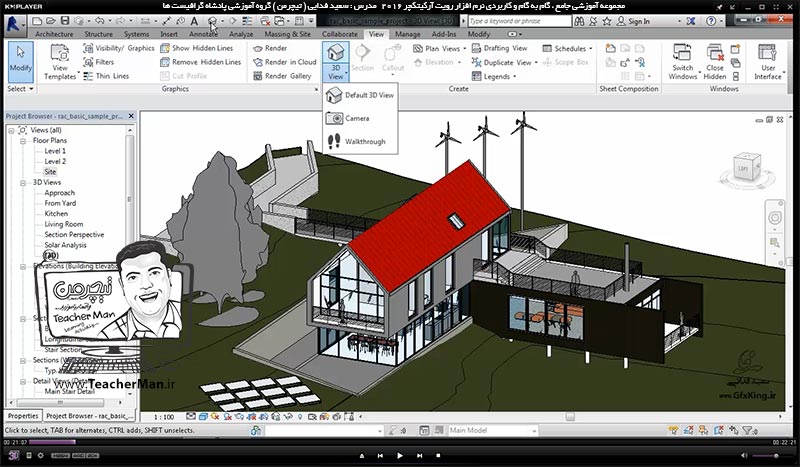Viewport: 800px width, 467px height.
Task: Click the Save icon in quick access
Action: (65, 21)
